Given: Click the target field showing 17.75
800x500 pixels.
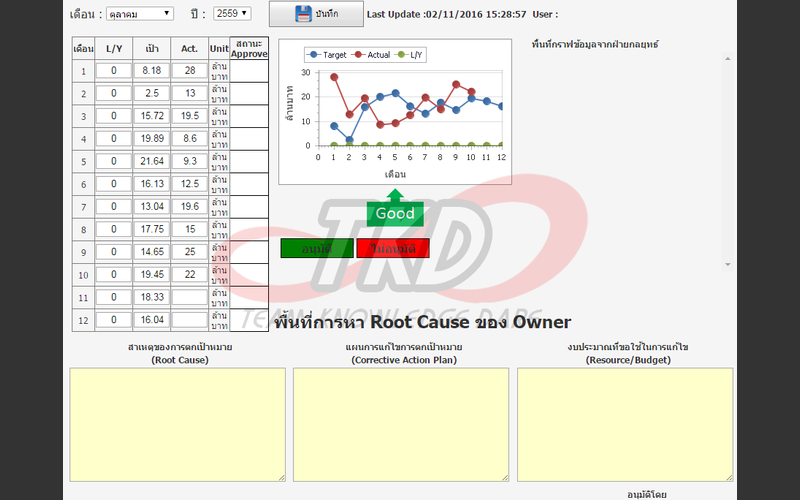Looking at the screenshot, I should point(152,229).
